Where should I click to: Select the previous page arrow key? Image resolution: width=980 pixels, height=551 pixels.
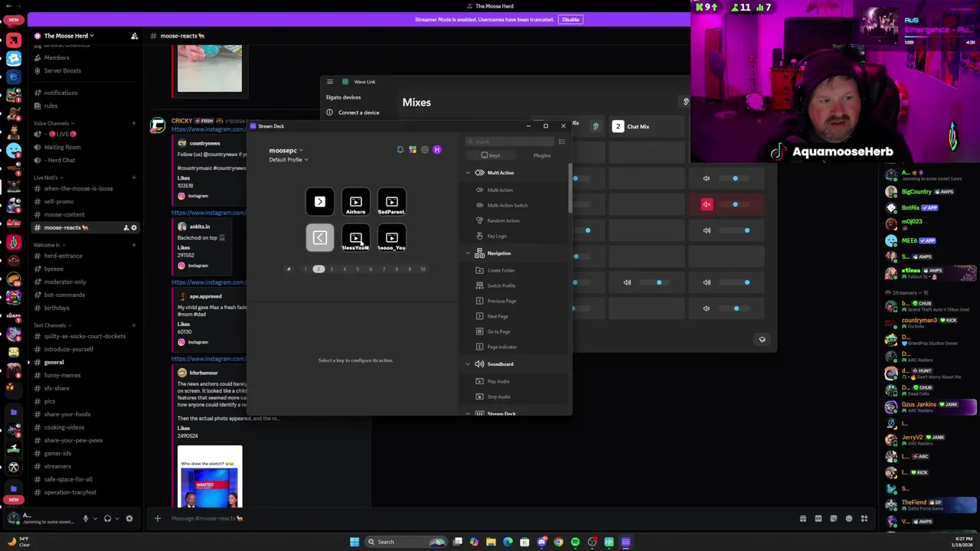pos(320,238)
